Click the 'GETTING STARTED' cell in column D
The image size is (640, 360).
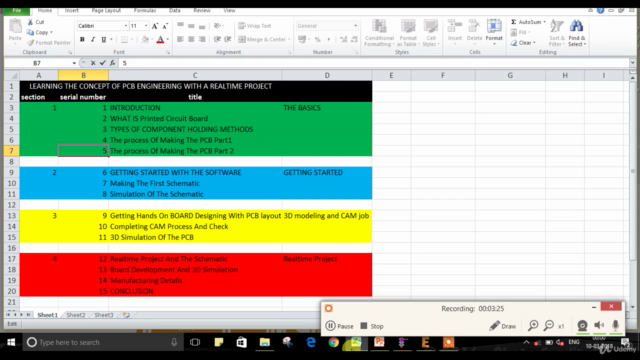(327, 173)
